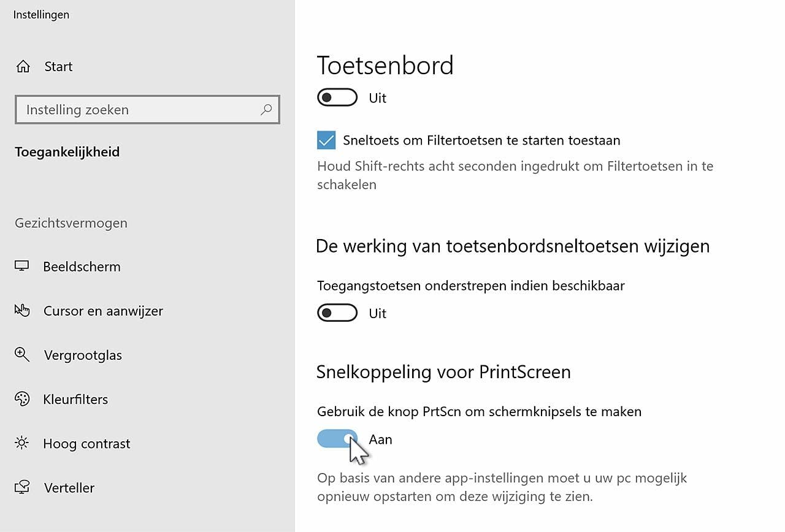Open the Beeldscherm settings page
The image size is (785, 532).
pos(82,267)
